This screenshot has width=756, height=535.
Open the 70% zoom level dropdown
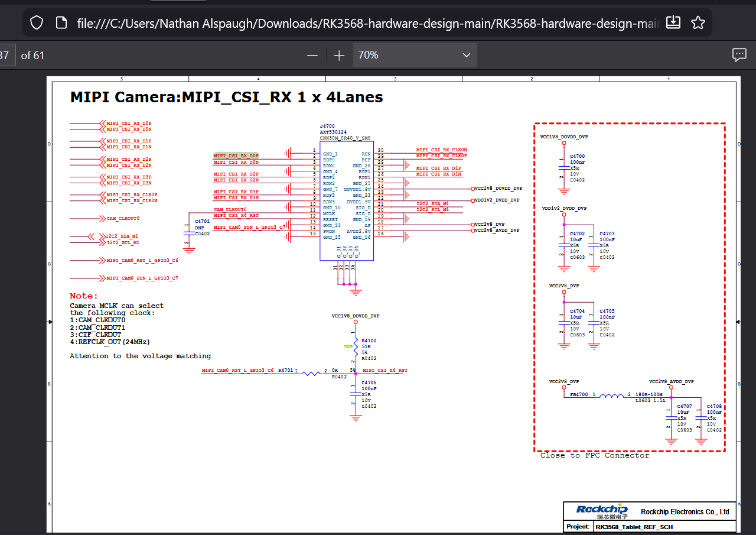[x=415, y=55]
